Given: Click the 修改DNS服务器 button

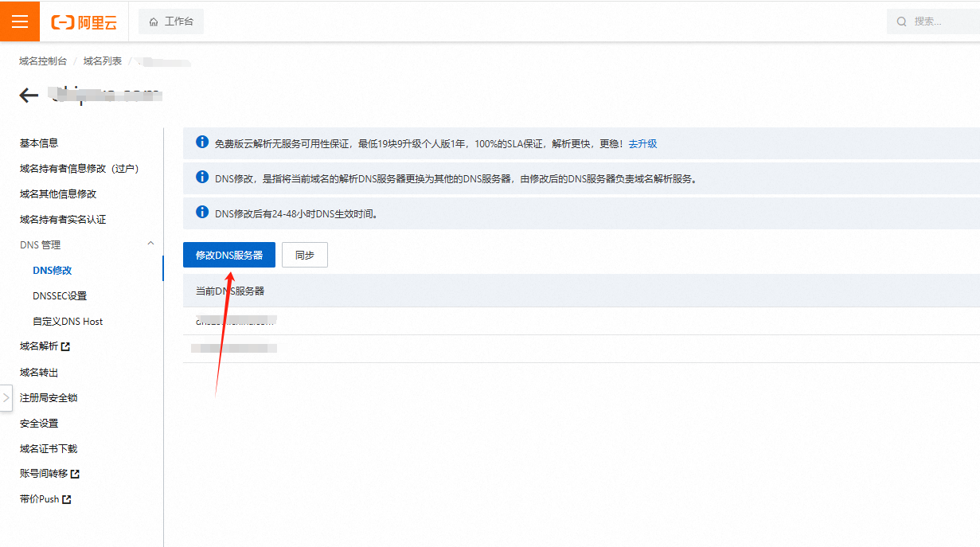Looking at the screenshot, I should tap(228, 255).
